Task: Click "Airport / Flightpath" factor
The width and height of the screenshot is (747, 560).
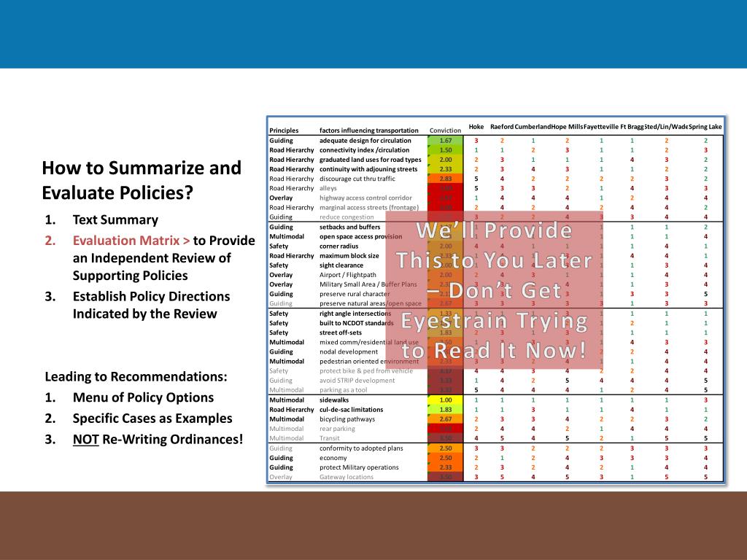Action: click(x=348, y=275)
